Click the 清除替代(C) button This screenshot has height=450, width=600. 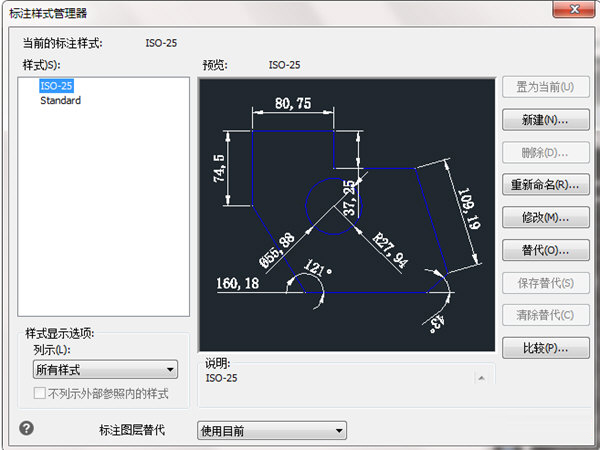pyautogui.click(x=545, y=315)
